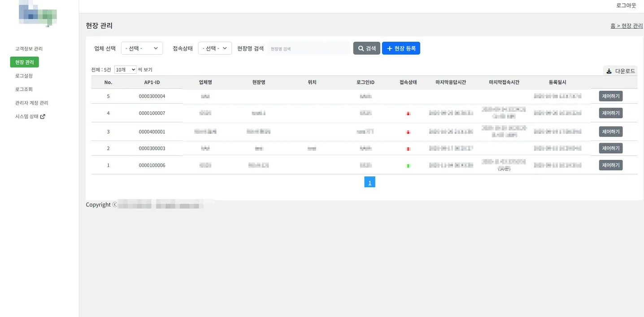The image size is (644, 317).
Task: Click the AP1-ID cell 0000100007
Action: 152,113
